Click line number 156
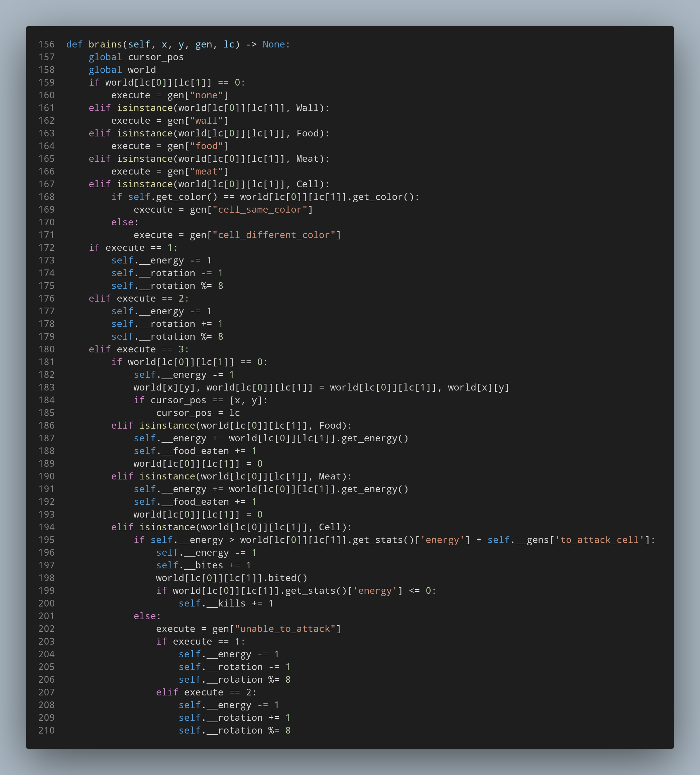 tap(46, 44)
